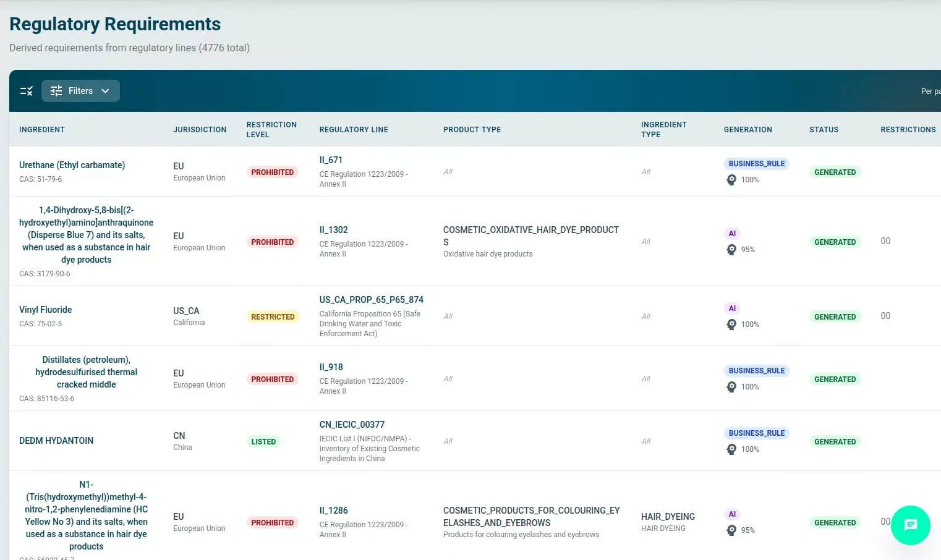Click GENERATED status in DEDM HYDANTOIN row
This screenshot has height=560, width=941.
coord(835,442)
